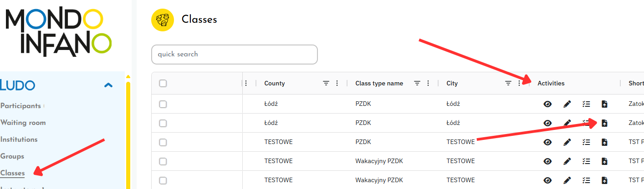644x189 pixels.
Task: Click the quick search input field
Action: click(x=234, y=55)
